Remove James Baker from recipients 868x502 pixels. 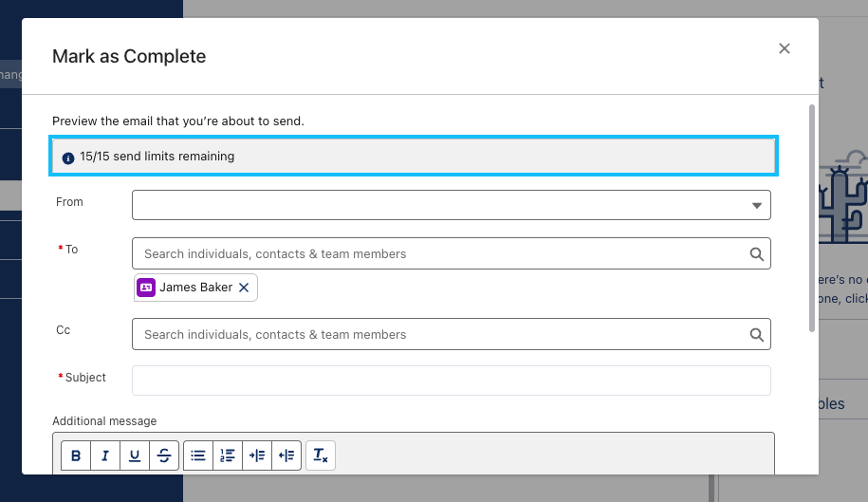click(244, 288)
